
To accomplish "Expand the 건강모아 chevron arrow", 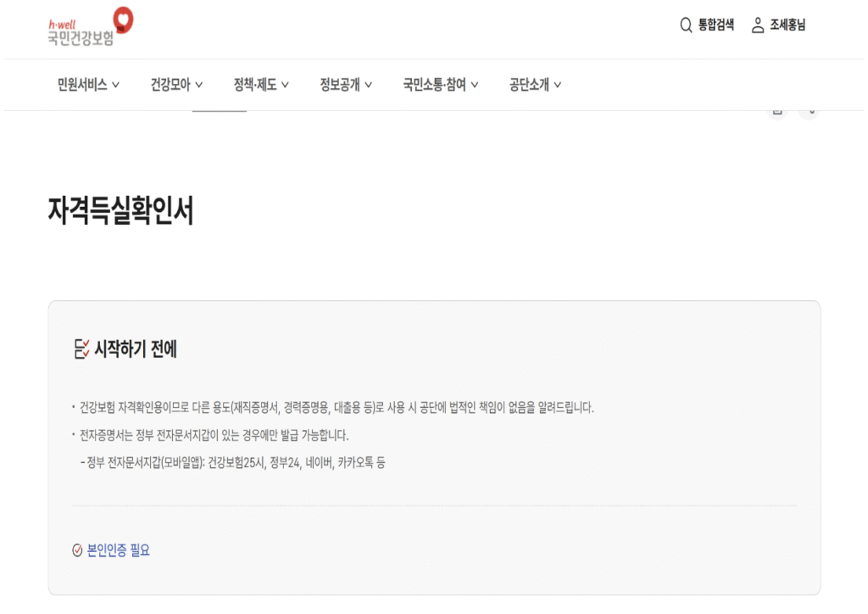I will click(199, 85).
